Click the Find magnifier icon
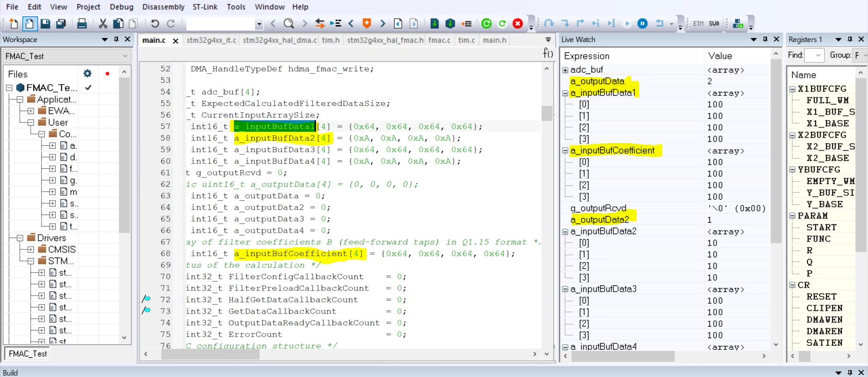 click(x=288, y=24)
